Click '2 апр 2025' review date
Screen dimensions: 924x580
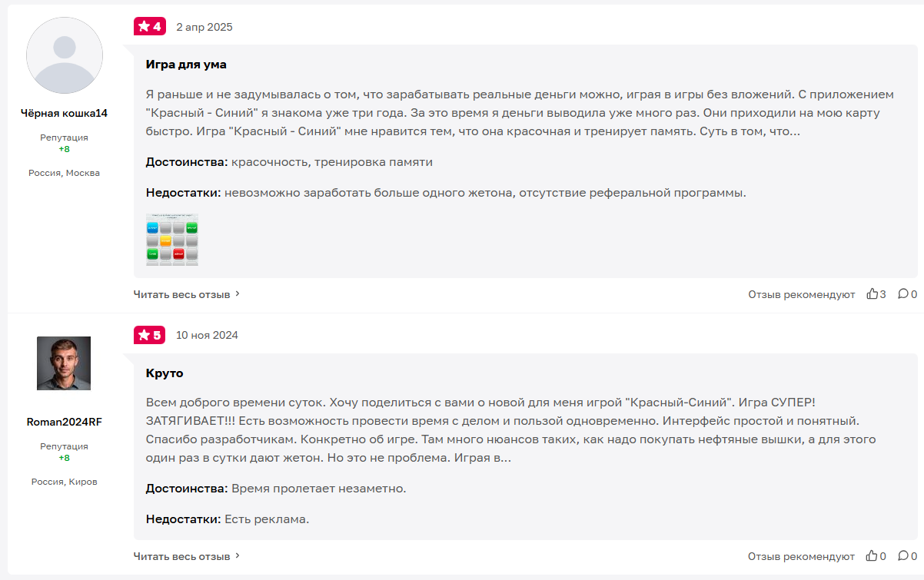(204, 27)
